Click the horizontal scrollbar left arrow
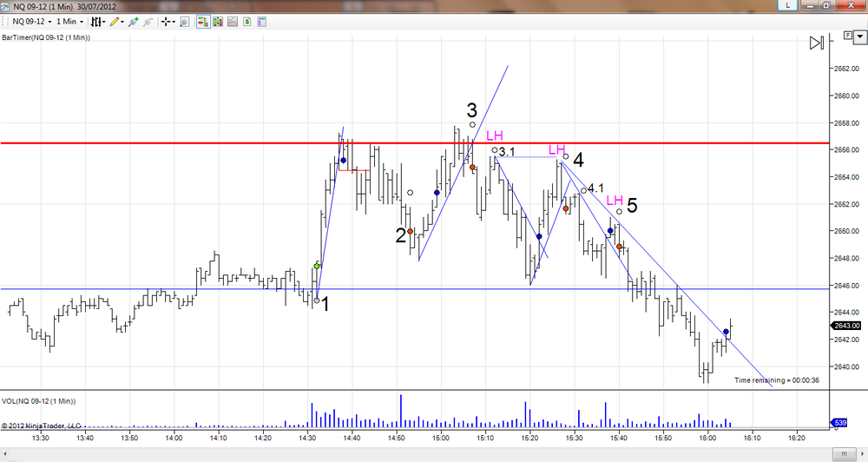Screen dimensions: 868x462 tap(4, 454)
